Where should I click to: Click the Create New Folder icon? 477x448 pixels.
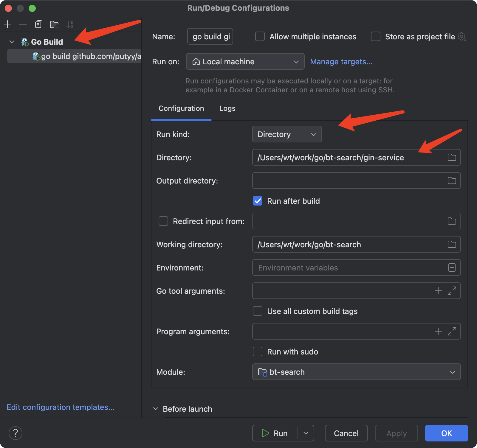[54, 24]
